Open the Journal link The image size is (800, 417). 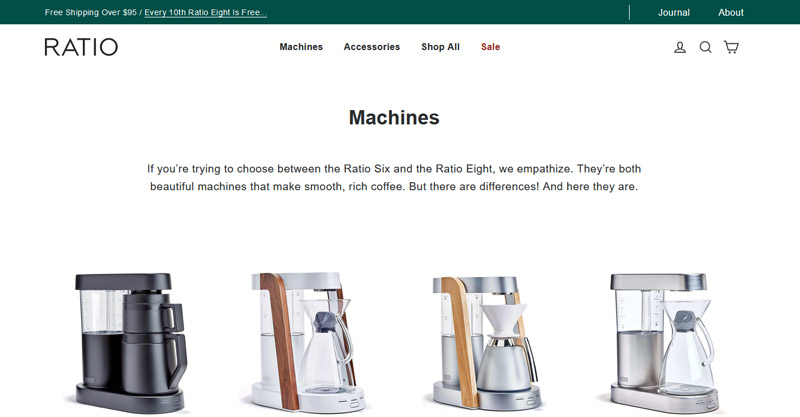[673, 13]
